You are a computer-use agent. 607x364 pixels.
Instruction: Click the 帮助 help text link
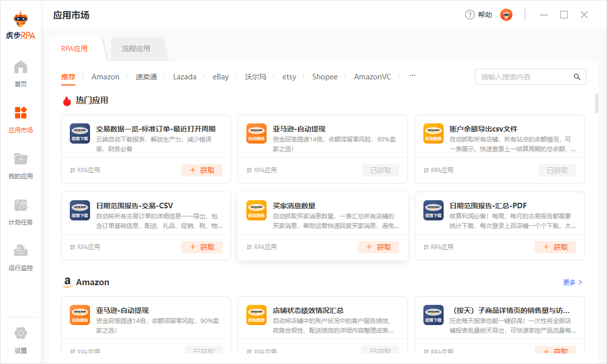[x=485, y=15]
